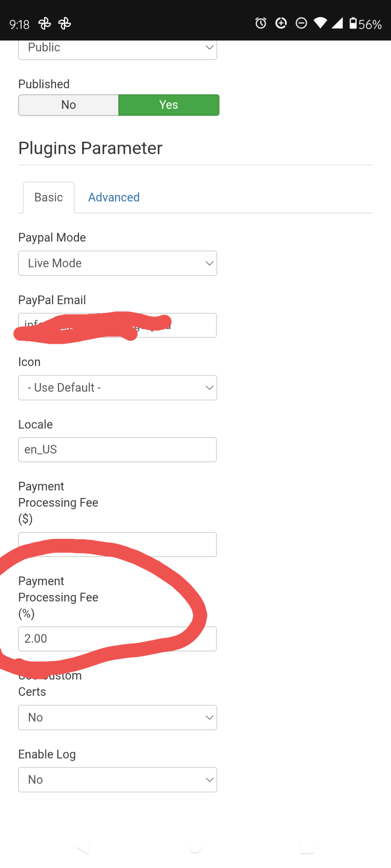The image size is (391, 868).
Task: Tap the alarm clock status icon
Action: click(x=261, y=24)
